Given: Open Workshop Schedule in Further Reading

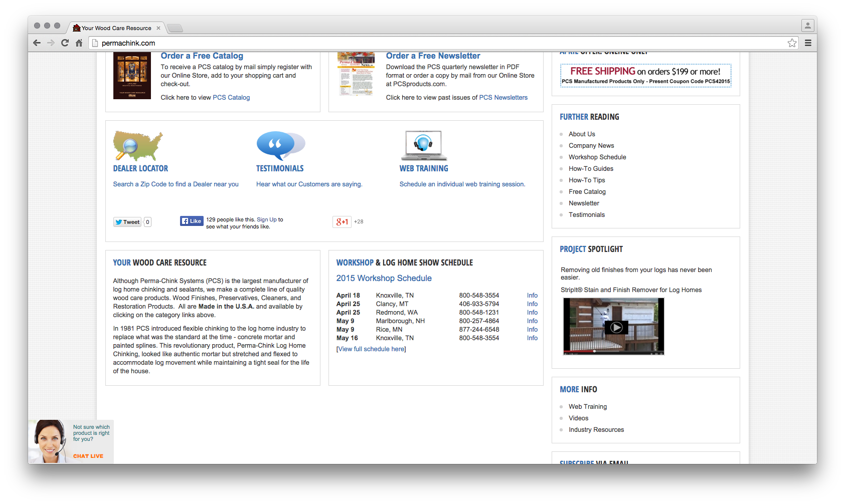Looking at the screenshot, I should 597,157.
